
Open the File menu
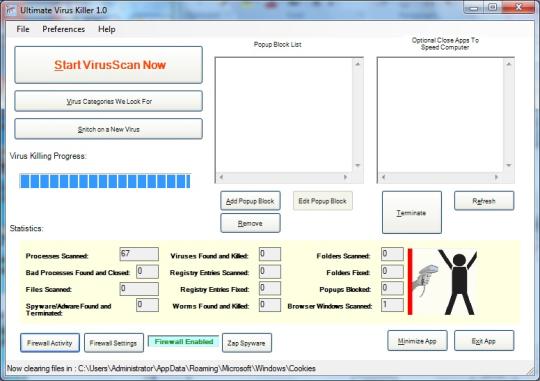23,29
